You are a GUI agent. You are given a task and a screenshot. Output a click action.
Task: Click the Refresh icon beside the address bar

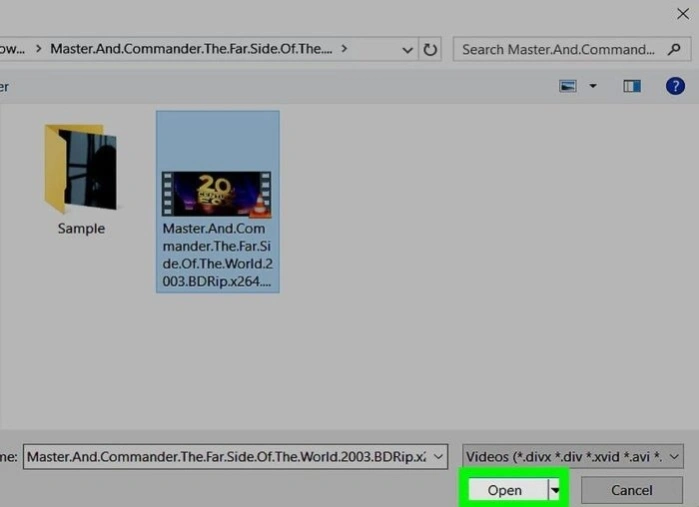pyautogui.click(x=430, y=49)
